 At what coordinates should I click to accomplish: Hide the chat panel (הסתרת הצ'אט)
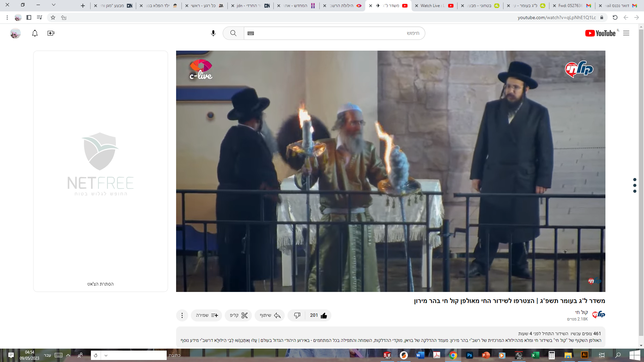pos(100,284)
